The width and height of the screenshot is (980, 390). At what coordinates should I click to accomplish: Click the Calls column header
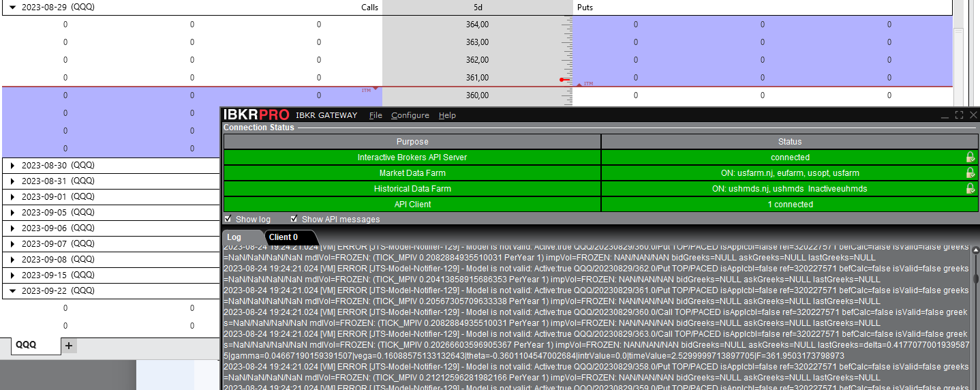coord(369,7)
